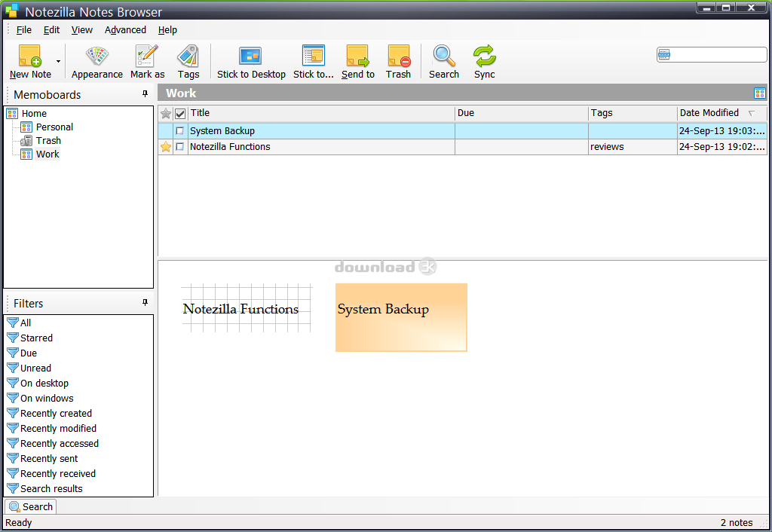Apply the Search results filter
The image size is (772, 532).
[x=51, y=489]
